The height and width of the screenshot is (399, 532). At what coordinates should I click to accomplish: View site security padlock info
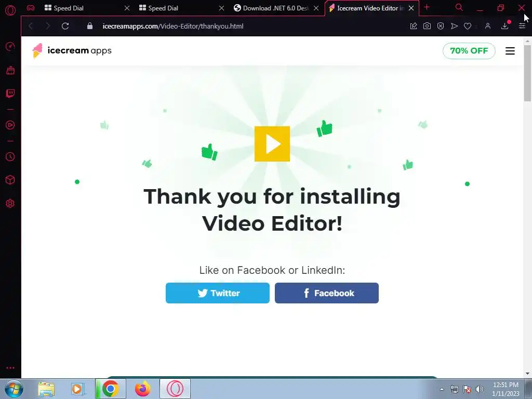90,26
